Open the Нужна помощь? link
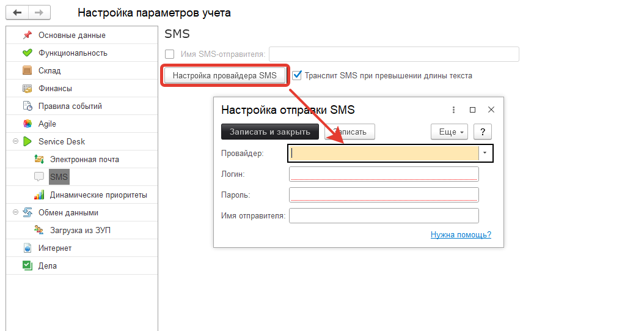Image resolution: width=644 pixels, height=331 pixels. coord(461,234)
